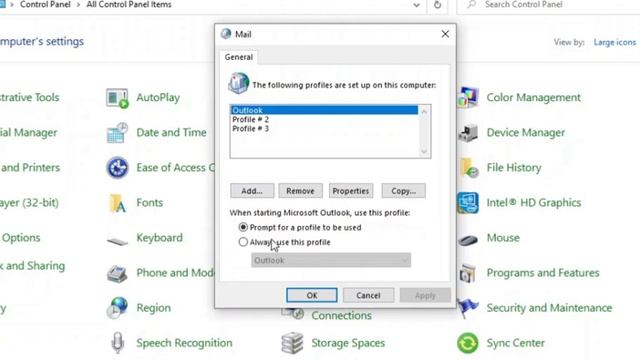Image resolution: width=640 pixels, height=360 pixels.
Task: Open the Mouse text link
Action: [503, 238]
